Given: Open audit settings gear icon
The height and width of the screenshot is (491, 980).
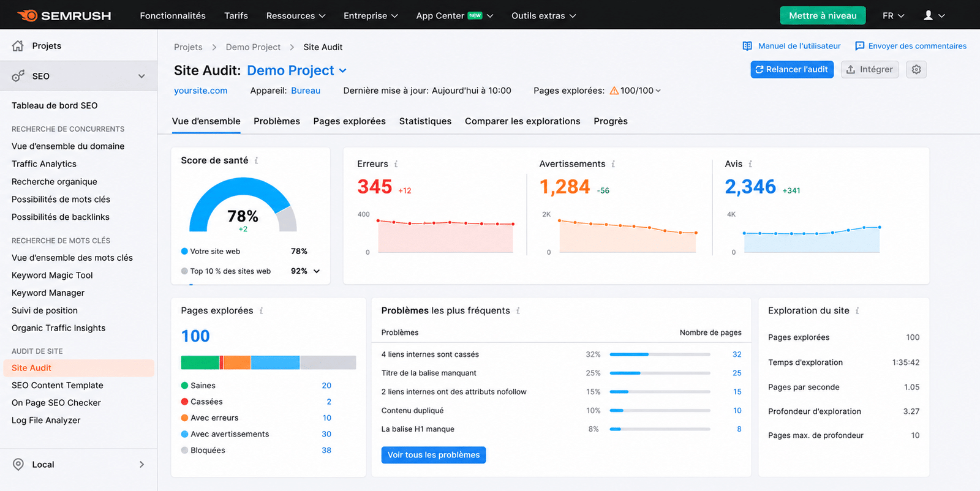Looking at the screenshot, I should tap(916, 69).
